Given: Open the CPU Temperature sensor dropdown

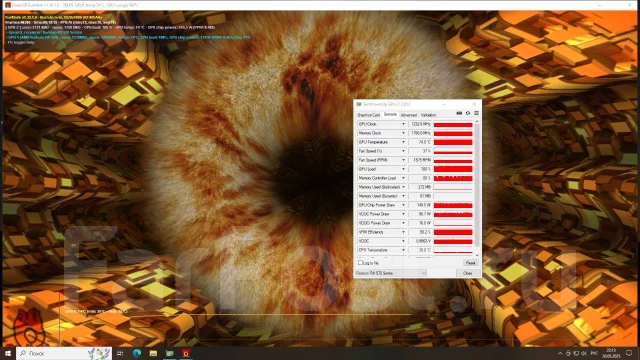Looking at the screenshot, I should click(x=403, y=250).
